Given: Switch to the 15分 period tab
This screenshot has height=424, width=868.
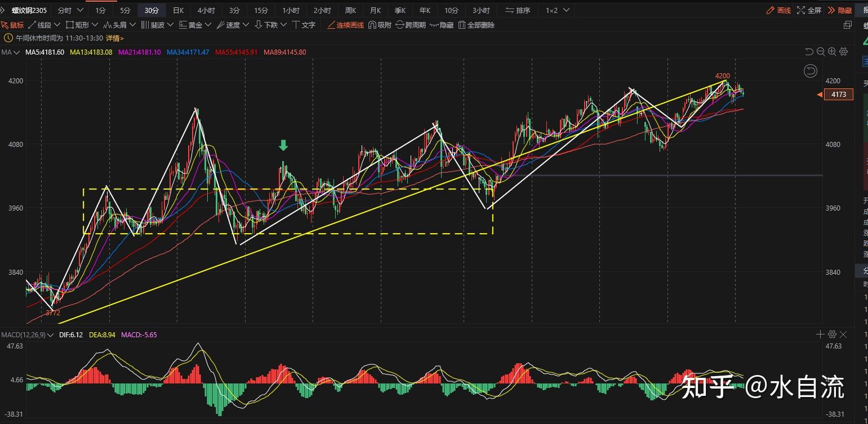Looking at the screenshot, I should coord(261,10).
